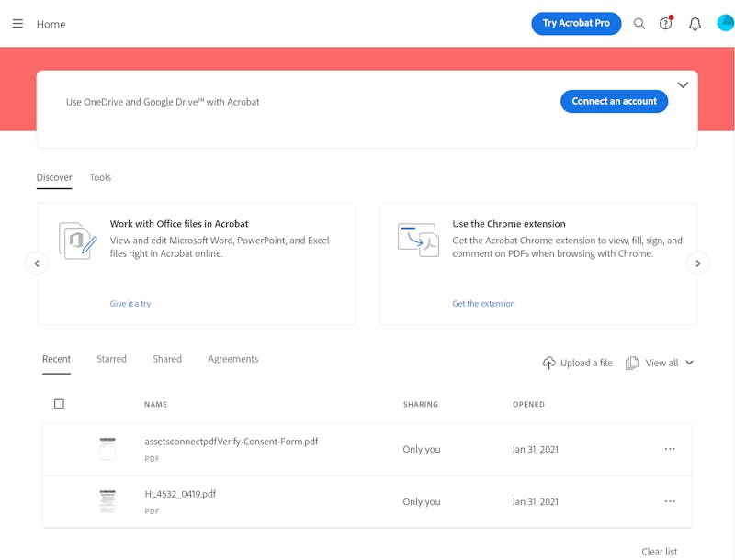The width and height of the screenshot is (735, 560).
Task: Collapse the OneDrive and Google Drive banner
Action: coord(683,84)
